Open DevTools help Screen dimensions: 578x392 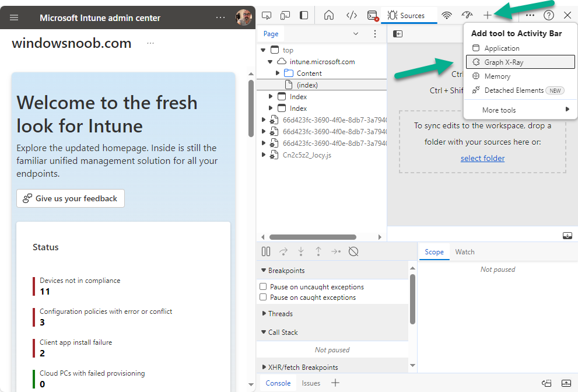pos(549,16)
